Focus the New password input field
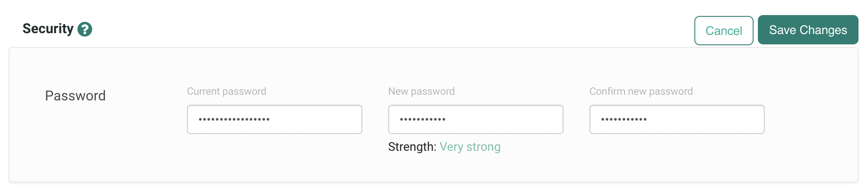 (x=476, y=119)
